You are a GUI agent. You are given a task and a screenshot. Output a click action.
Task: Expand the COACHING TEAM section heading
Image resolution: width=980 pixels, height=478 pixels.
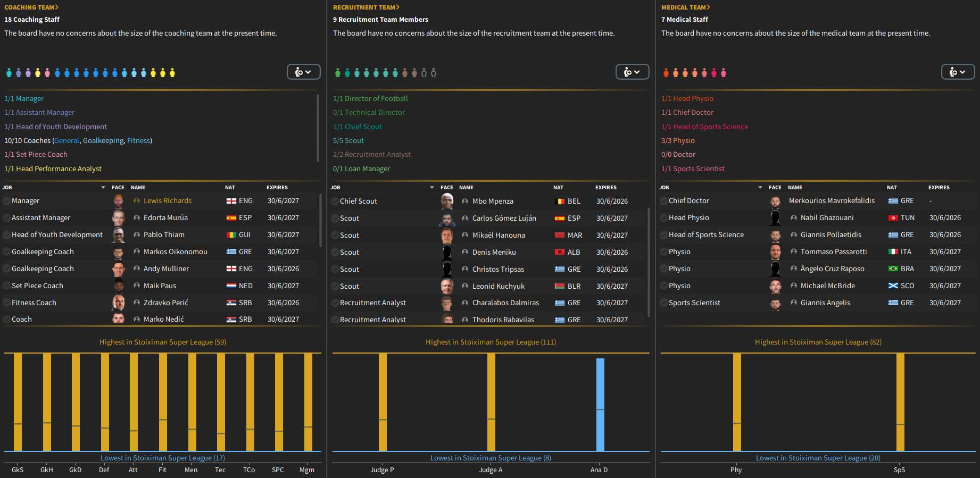click(x=31, y=7)
